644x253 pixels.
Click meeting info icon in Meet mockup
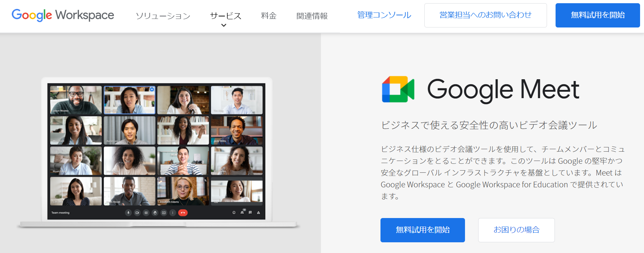(234, 212)
